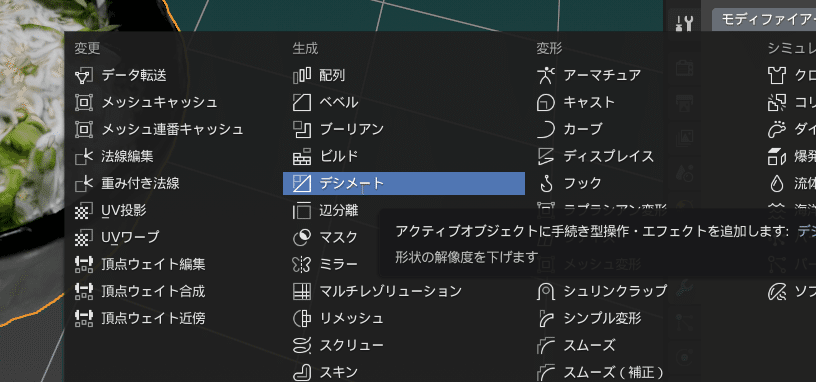Click the UV投影 checker icon
Image resolution: width=816 pixels, height=382 pixels.
coord(83,210)
